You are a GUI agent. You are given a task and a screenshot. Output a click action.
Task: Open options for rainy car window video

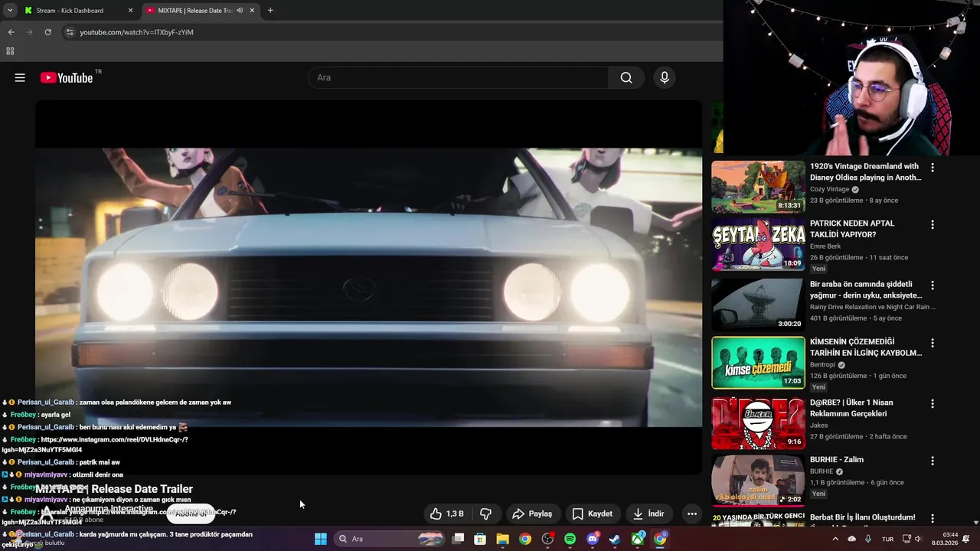point(933,285)
